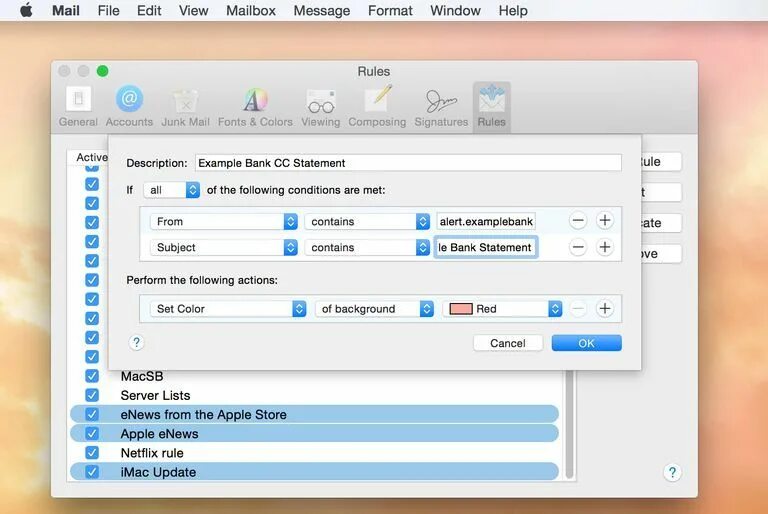This screenshot has height=514, width=768.
Task: Open the 'of background' dropdown
Action: (x=374, y=309)
